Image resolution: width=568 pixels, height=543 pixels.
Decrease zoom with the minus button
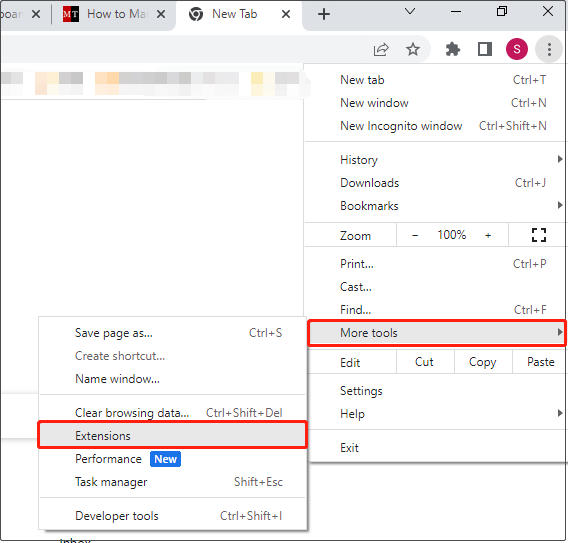coord(415,235)
